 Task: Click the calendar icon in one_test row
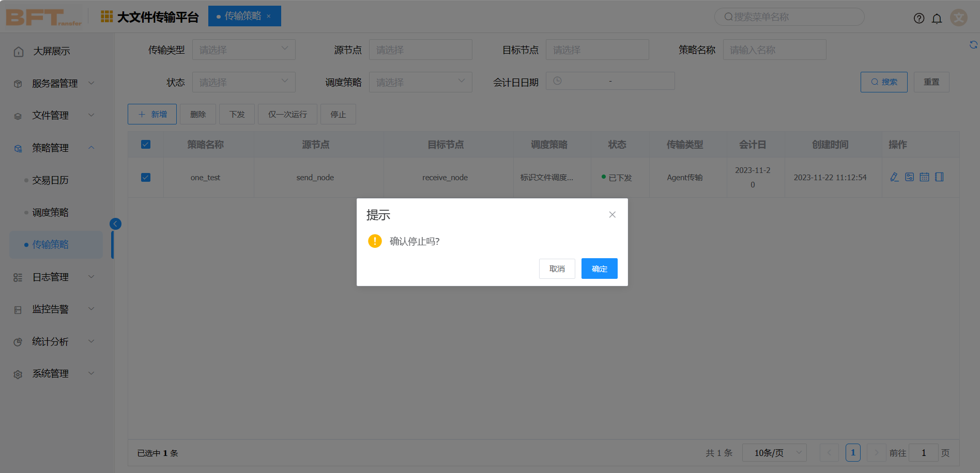[924, 177]
